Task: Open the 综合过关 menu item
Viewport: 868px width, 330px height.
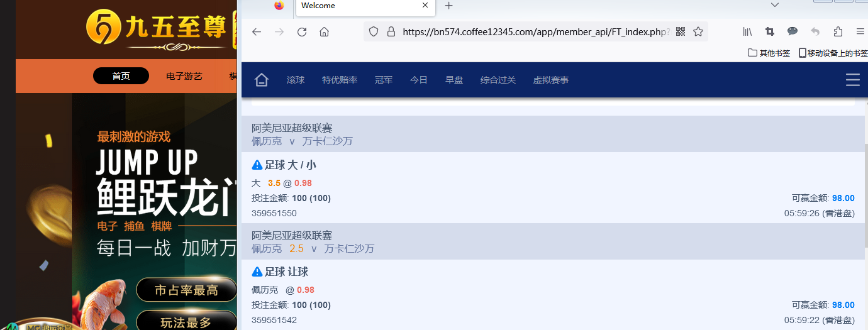Action: tap(498, 80)
